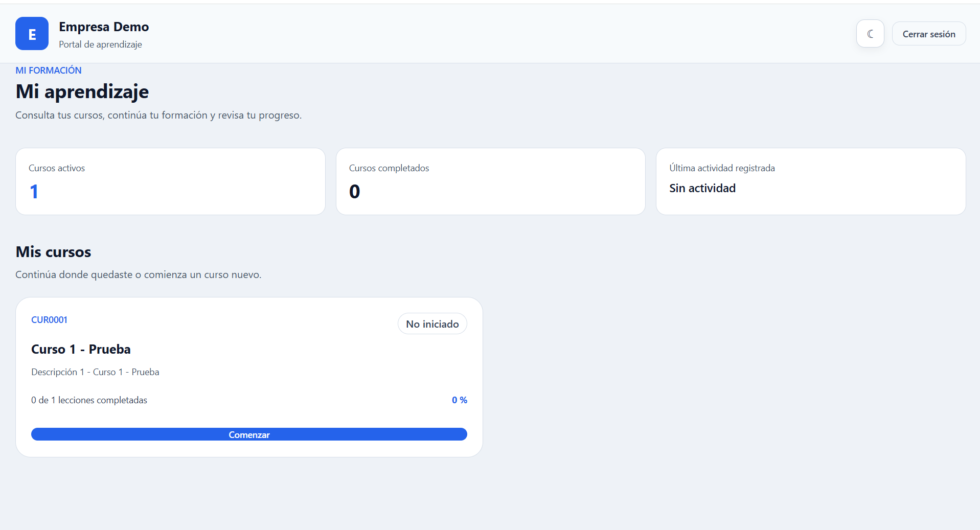Click the 0 de 1 lecciones completadas text
The width and height of the screenshot is (980, 530).
tap(89, 400)
